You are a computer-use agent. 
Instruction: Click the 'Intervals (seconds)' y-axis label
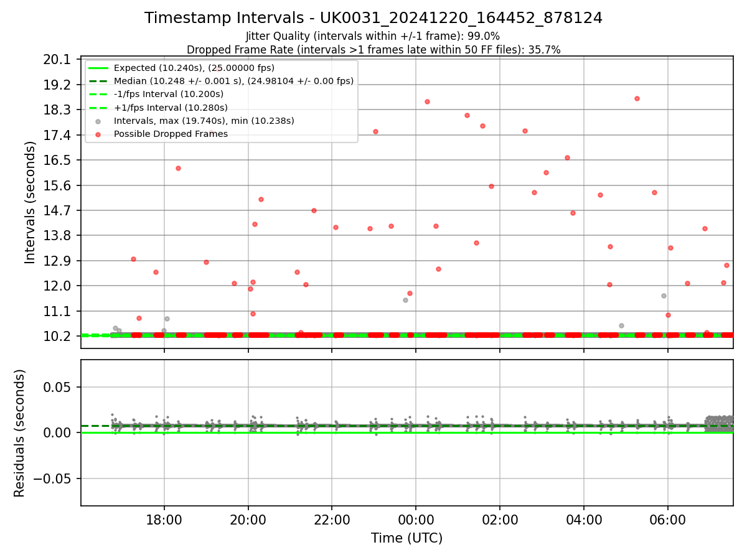[31, 202]
